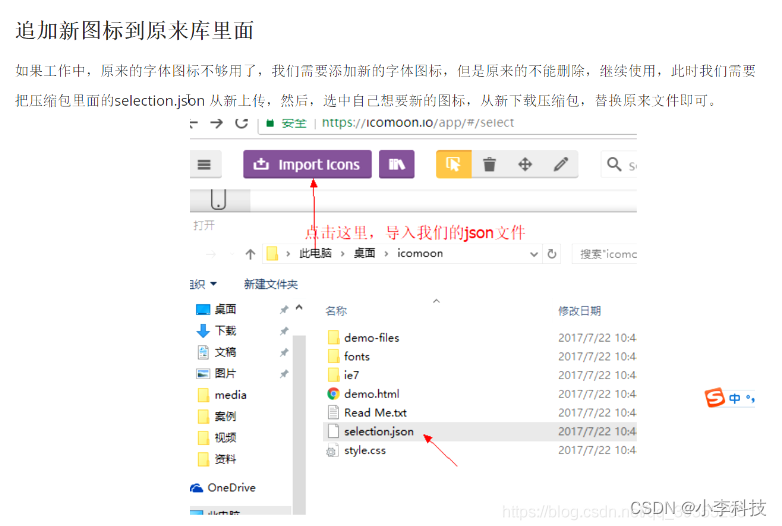Select the pencil Edit tool
The width and height of the screenshot is (782, 526).
[560, 165]
